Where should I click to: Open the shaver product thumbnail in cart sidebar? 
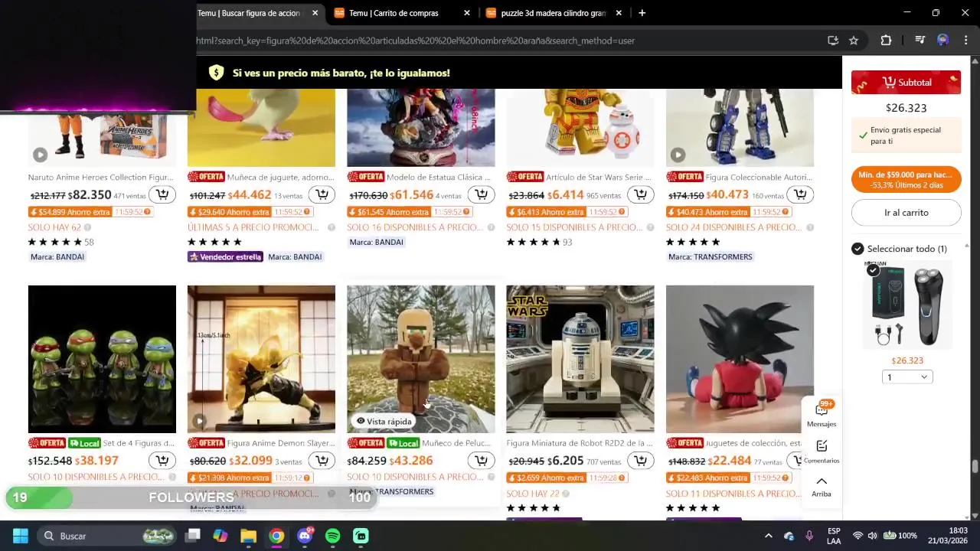coord(907,305)
